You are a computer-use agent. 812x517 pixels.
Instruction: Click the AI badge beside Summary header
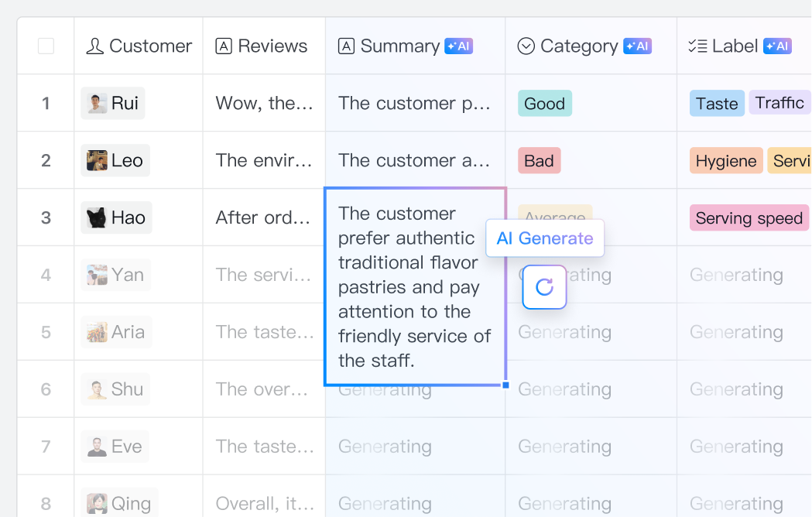click(458, 46)
